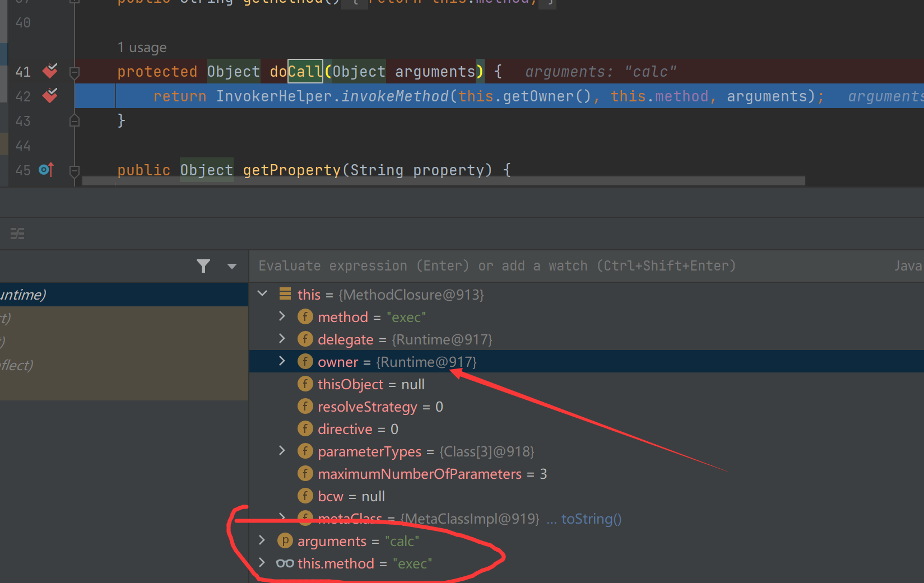
Task: Fold the doCall method at line 41
Action: tap(75, 72)
